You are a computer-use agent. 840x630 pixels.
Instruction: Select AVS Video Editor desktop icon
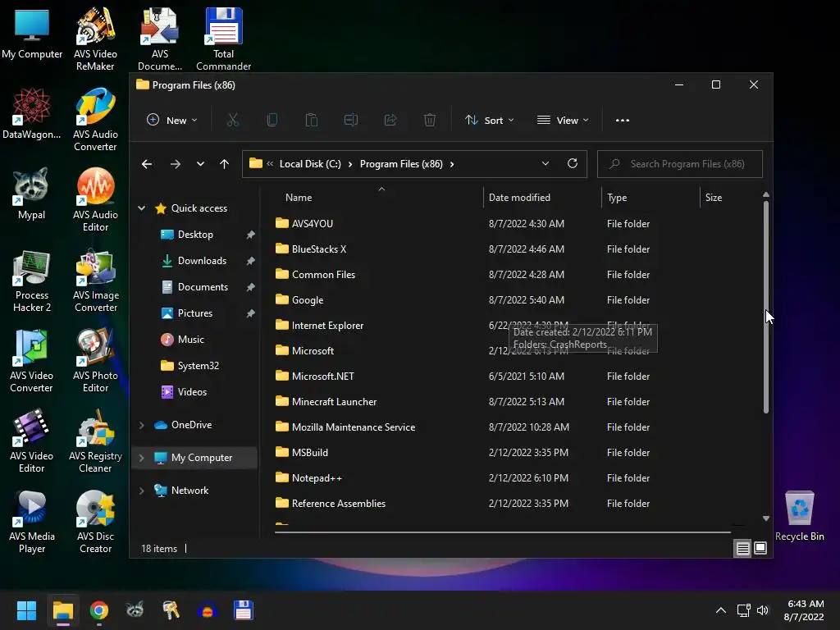(x=32, y=441)
